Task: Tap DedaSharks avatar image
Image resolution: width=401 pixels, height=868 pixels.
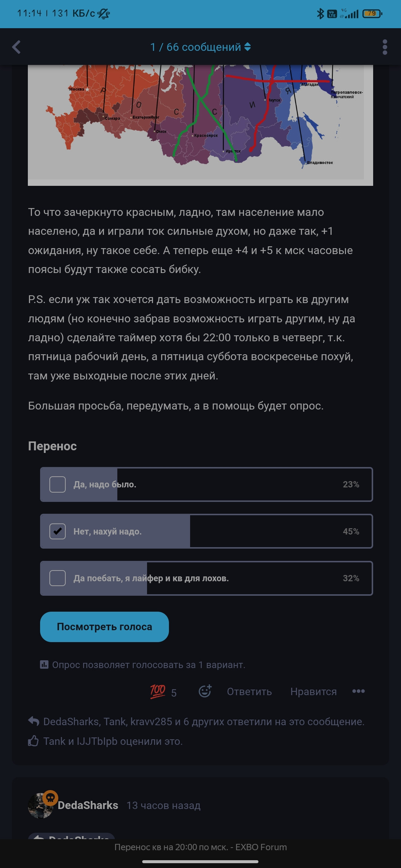Action: click(x=40, y=806)
